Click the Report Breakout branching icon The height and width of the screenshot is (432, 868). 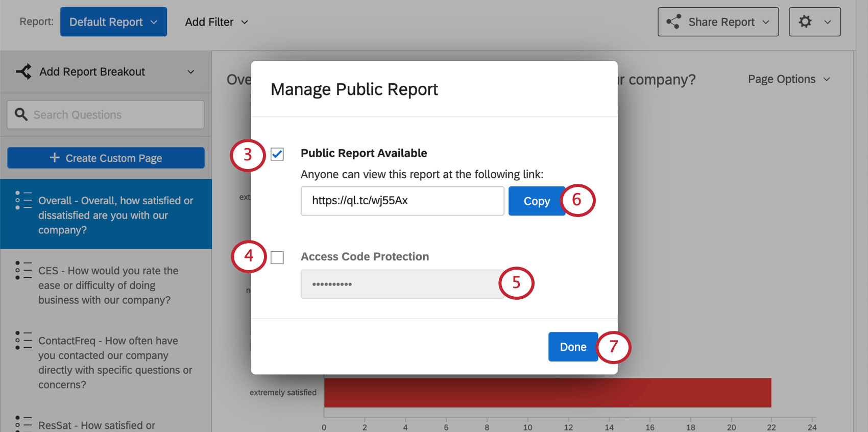point(24,71)
